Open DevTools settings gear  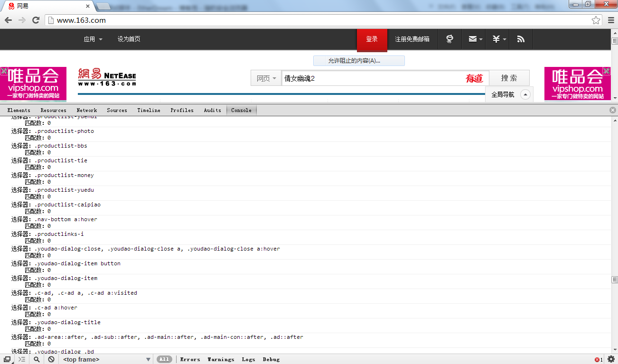point(611,359)
